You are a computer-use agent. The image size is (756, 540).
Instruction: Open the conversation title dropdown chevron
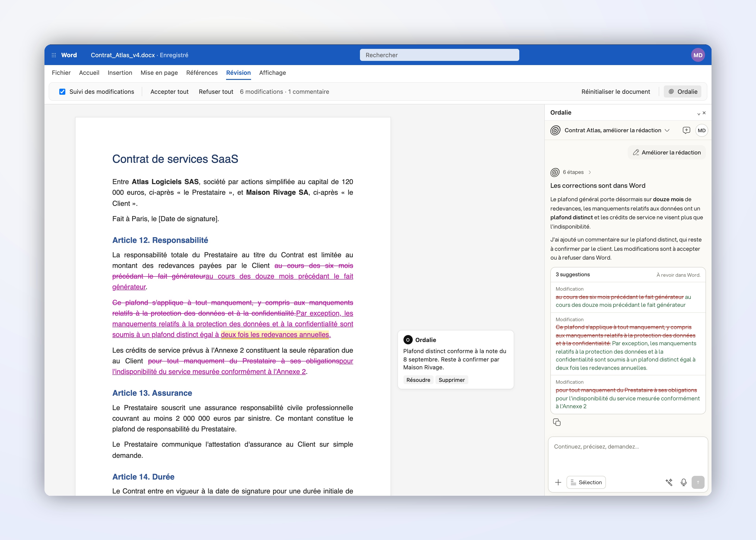point(667,130)
